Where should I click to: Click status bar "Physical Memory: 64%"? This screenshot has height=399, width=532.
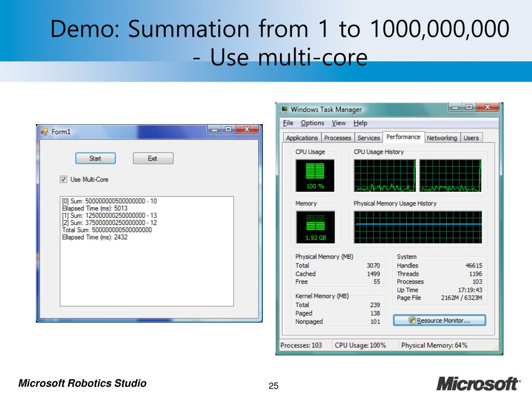click(x=434, y=345)
